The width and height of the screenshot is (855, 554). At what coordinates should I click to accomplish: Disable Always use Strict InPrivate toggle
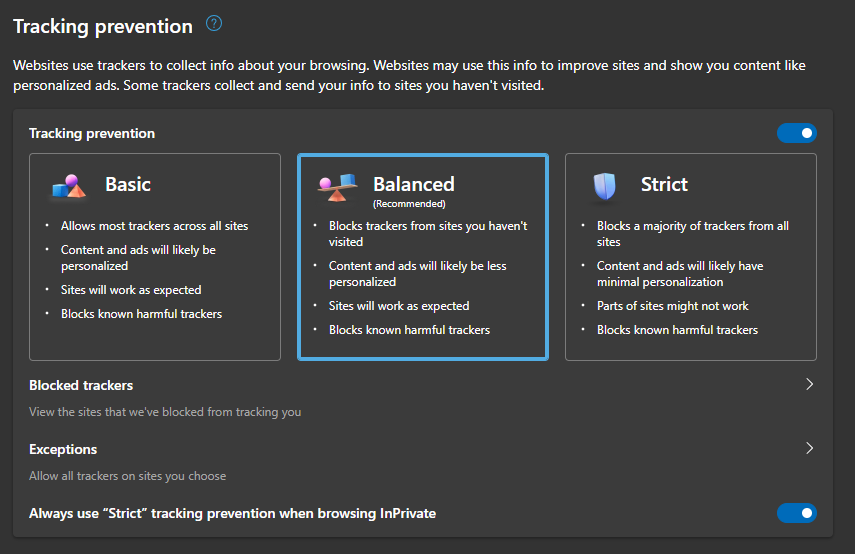797,513
